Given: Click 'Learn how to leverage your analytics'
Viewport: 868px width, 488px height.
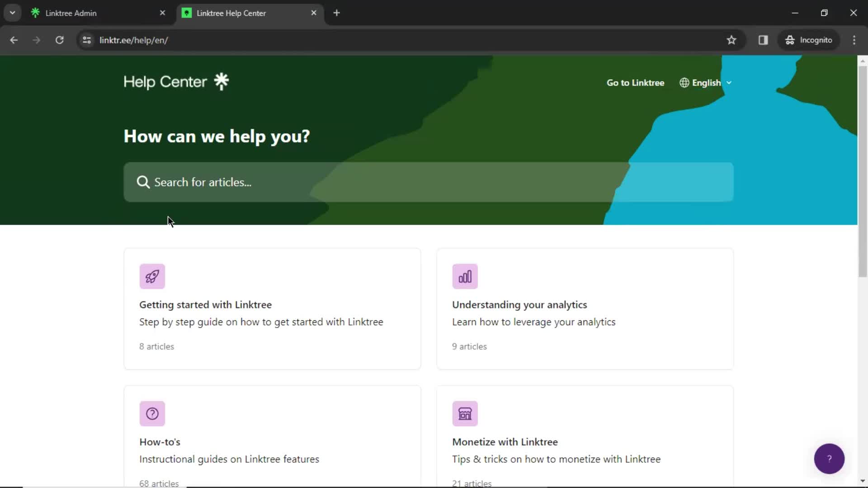Looking at the screenshot, I should coord(534,322).
